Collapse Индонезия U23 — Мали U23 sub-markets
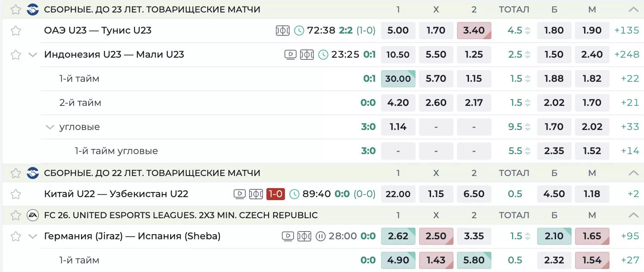 33,55
